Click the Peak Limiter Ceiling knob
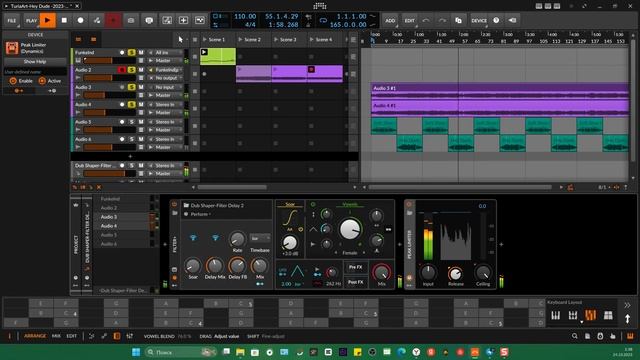This screenshot has width=640, height=360. tap(483, 273)
